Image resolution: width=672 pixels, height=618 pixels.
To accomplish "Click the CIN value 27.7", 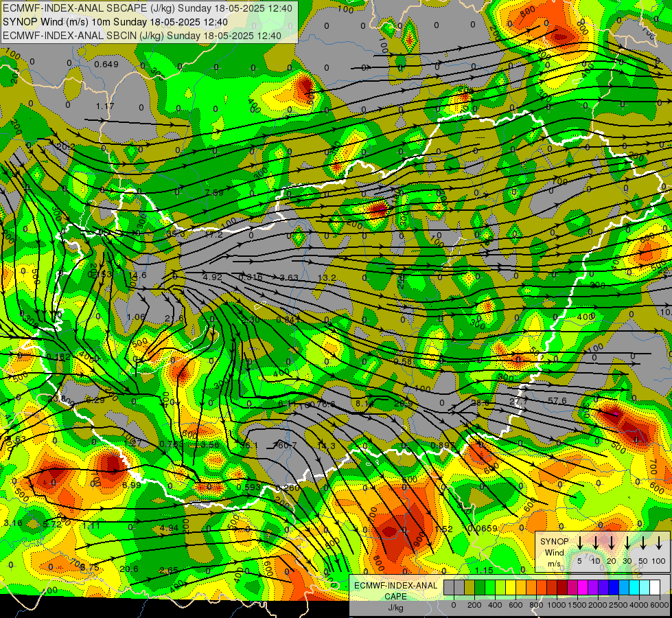I will pos(518,402).
